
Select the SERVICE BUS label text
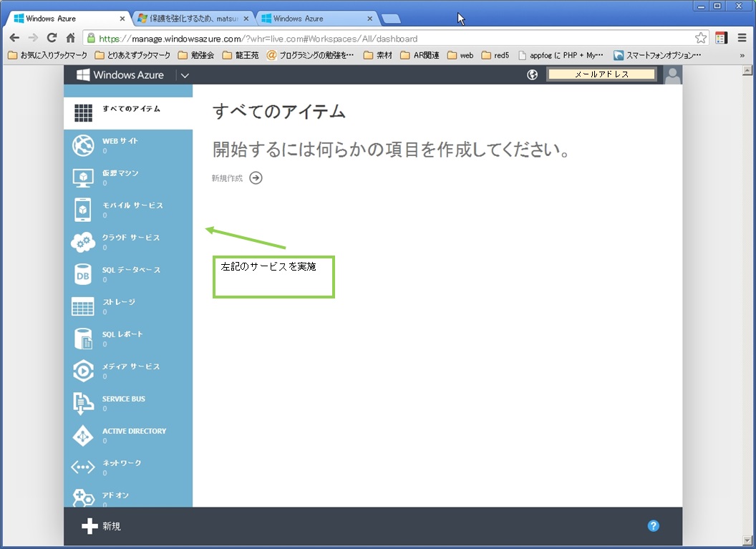point(123,399)
